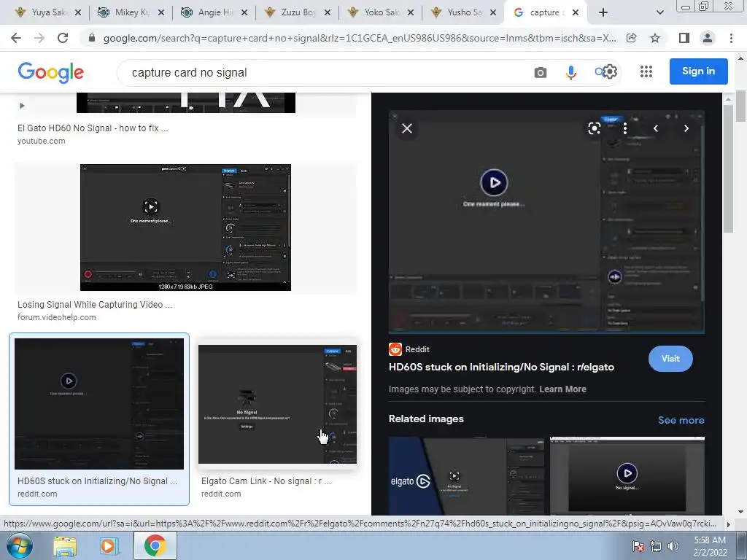Open HD60S stuck on Initializing title link
747x560 pixels.
click(x=501, y=367)
